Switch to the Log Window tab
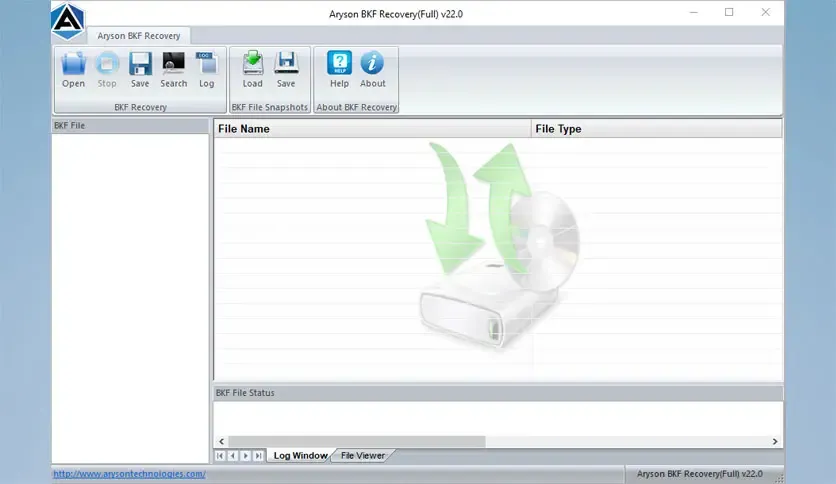Screen dimensions: 836x484 click(x=300, y=456)
